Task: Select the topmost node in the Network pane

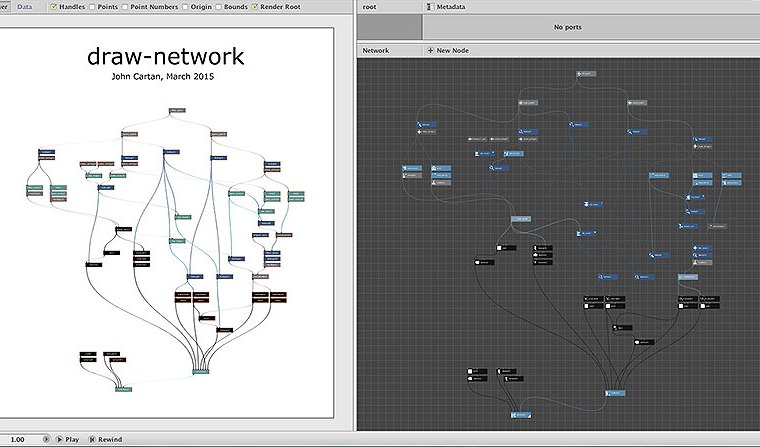Action: 586,75
